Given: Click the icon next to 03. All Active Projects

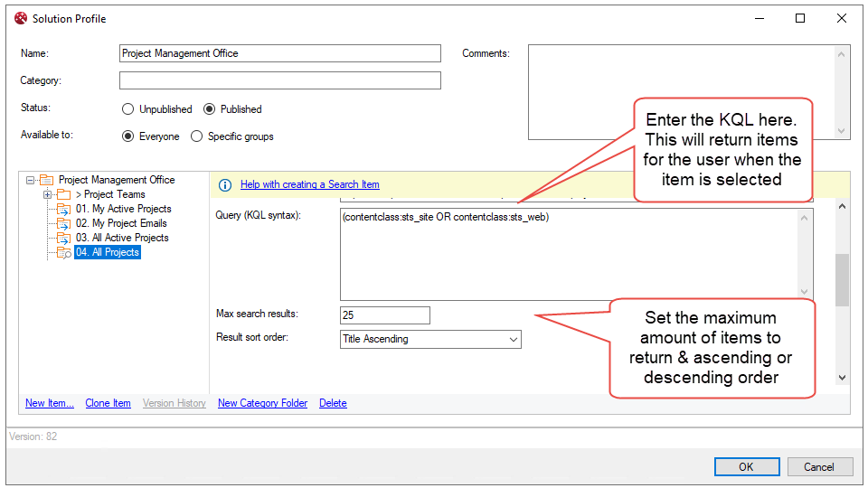Looking at the screenshot, I should pos(63,238).
